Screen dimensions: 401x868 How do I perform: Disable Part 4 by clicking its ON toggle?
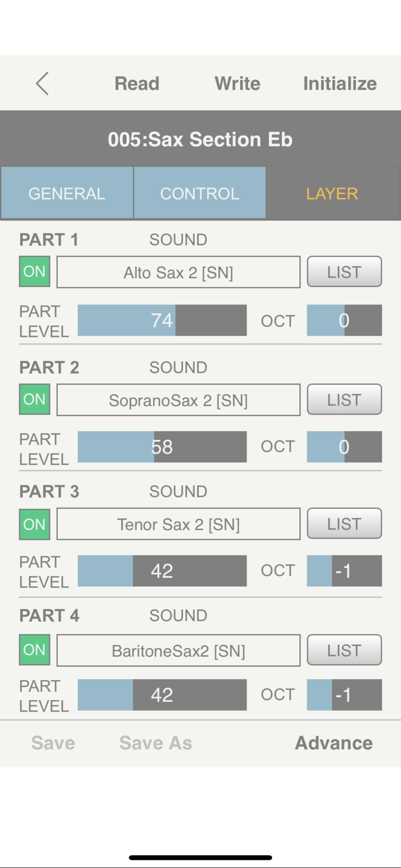(34, 649)
